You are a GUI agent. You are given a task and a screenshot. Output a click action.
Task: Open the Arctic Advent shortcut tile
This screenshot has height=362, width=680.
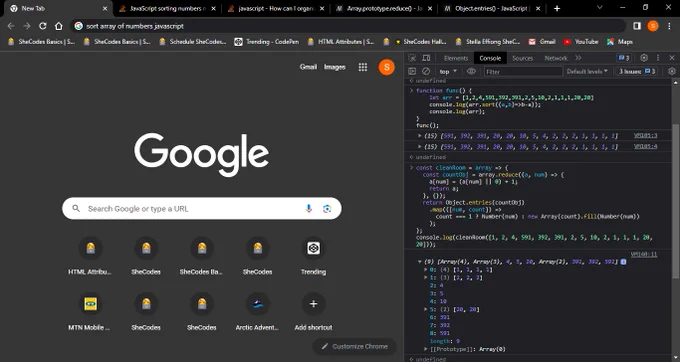click(258, 312)
